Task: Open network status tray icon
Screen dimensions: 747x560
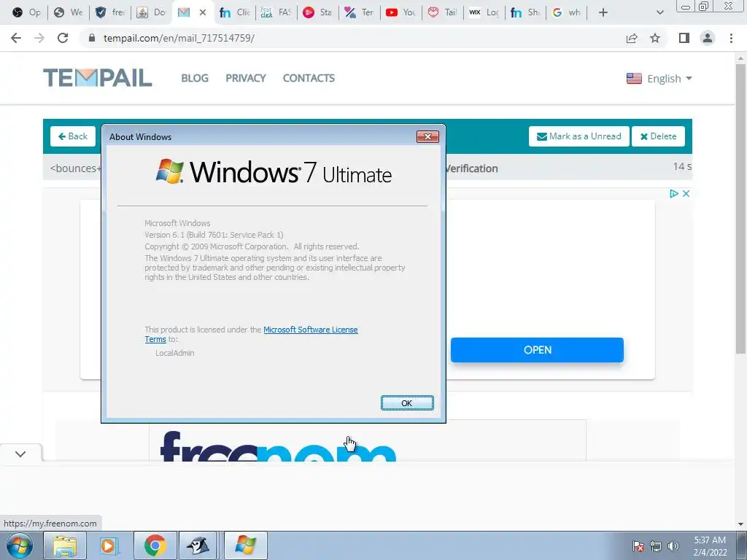Action: pos(656,546)
